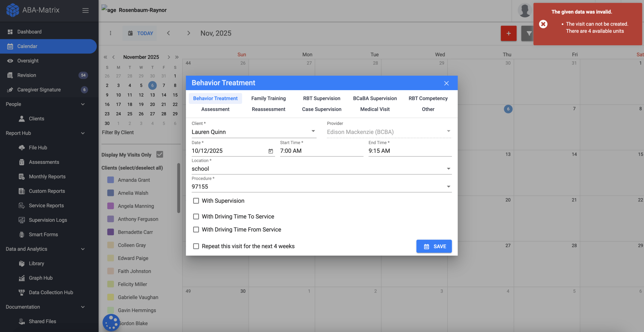Open the calendar filter icon
Viewport: 644px width, 332px height.
point(529,33)
